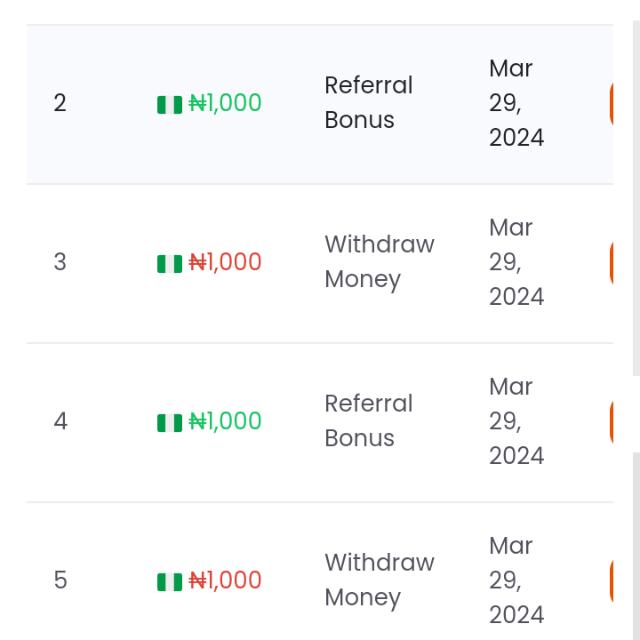Click the Nigerian flag icon in row 3

[169, 264]
